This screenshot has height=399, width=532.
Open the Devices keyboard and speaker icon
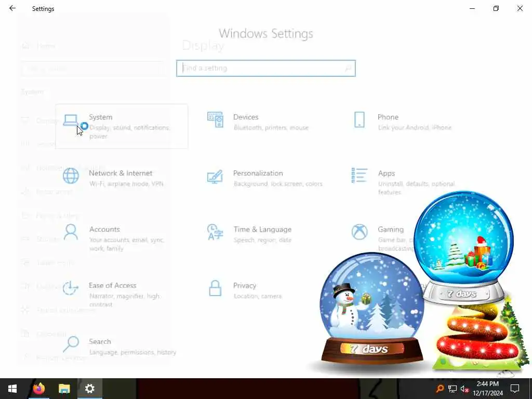(x=215, y=120)
